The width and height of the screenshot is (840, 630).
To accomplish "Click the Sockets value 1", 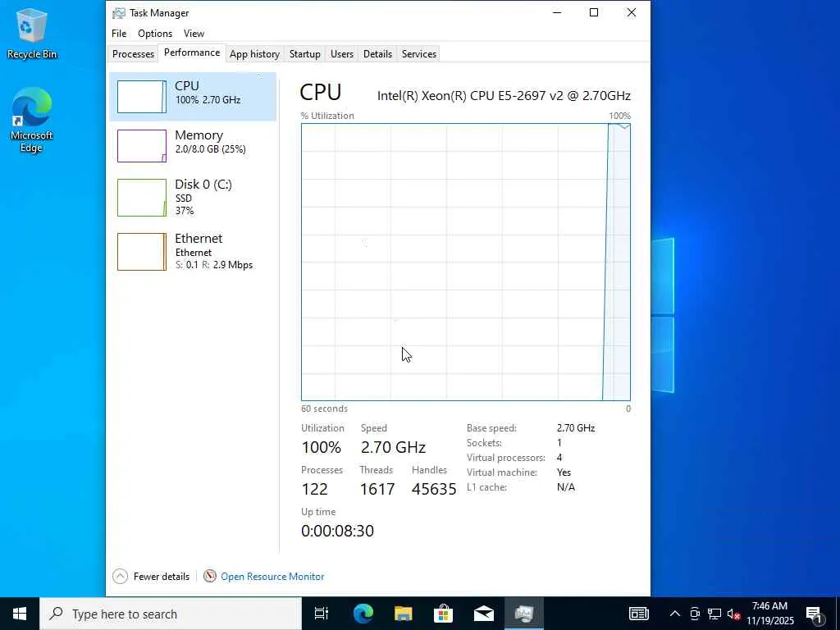I will coord(559,443).
